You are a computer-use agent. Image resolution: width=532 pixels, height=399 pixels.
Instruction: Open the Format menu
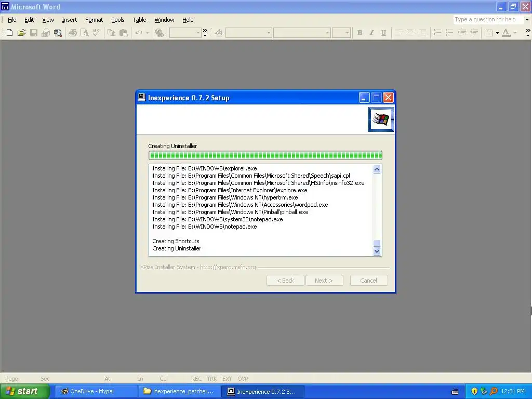coord(94,20)
